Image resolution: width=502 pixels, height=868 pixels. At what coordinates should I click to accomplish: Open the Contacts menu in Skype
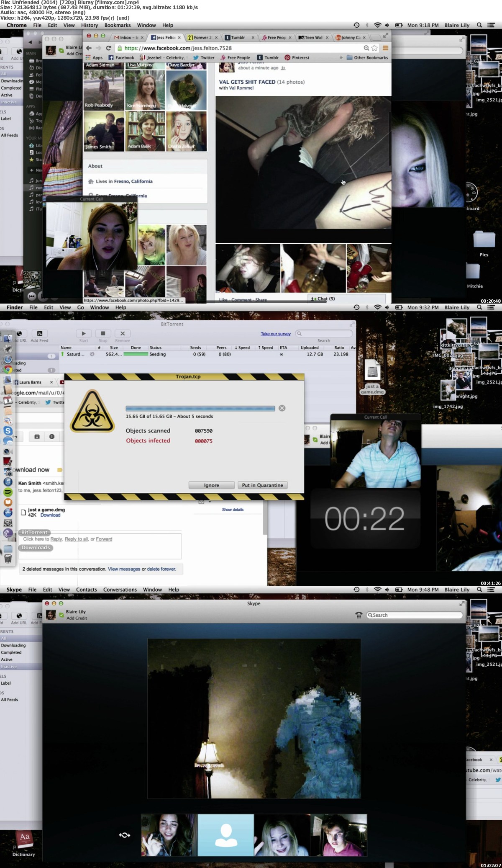click(86, 590)
